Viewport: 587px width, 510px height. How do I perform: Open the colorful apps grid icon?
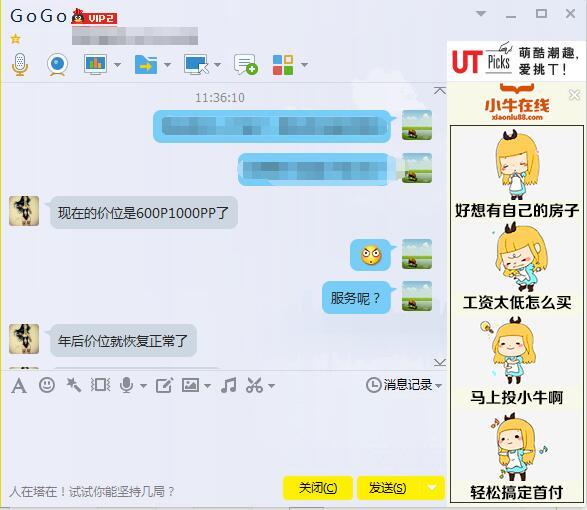[x=283, y=65]
